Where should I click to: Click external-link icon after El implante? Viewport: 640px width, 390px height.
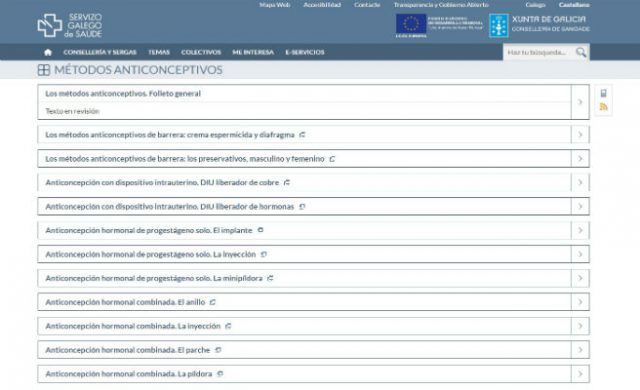click(260, 230)
